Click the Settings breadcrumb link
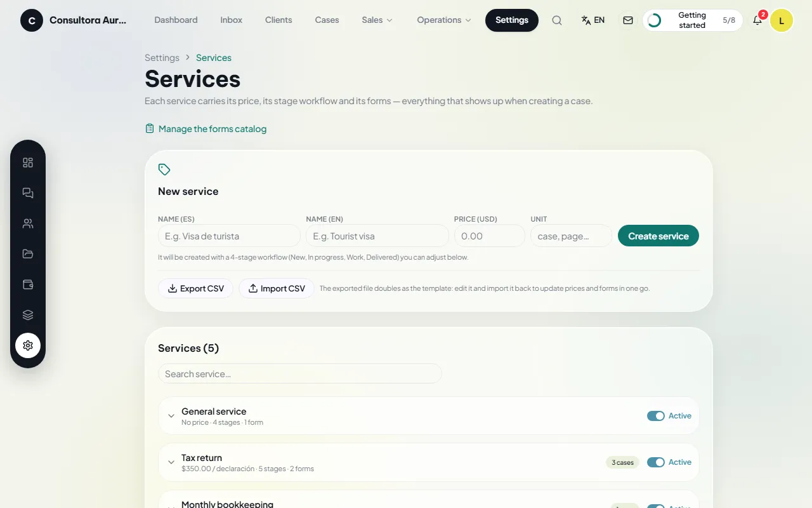This screenshot has width=812, height=508. (162, 58)
